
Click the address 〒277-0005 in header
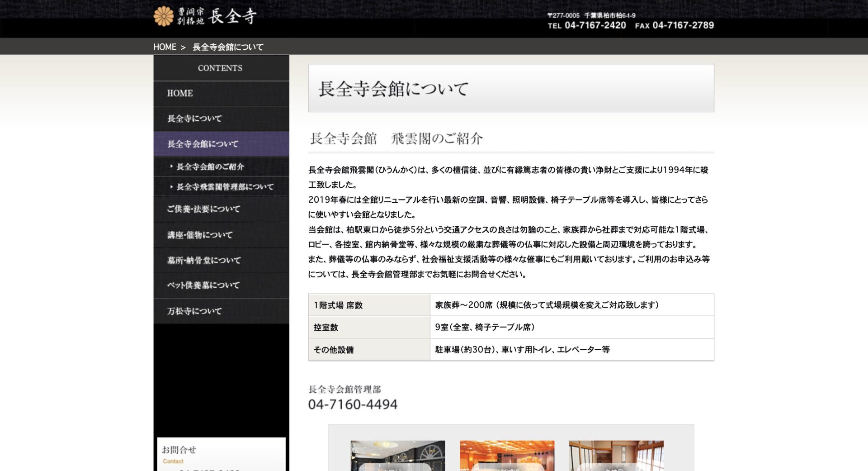(591, 15)
